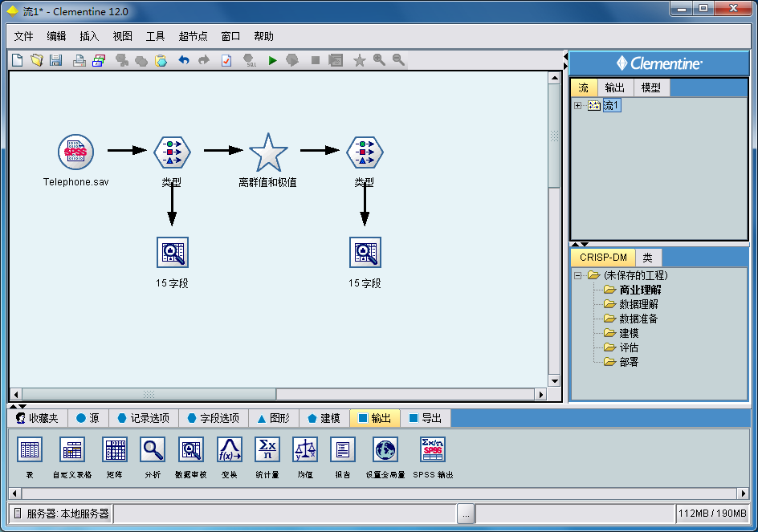This screenshot has height=532, width=758.
Task: Click the cascade windows toolbar icon
Action: [99, 60]
